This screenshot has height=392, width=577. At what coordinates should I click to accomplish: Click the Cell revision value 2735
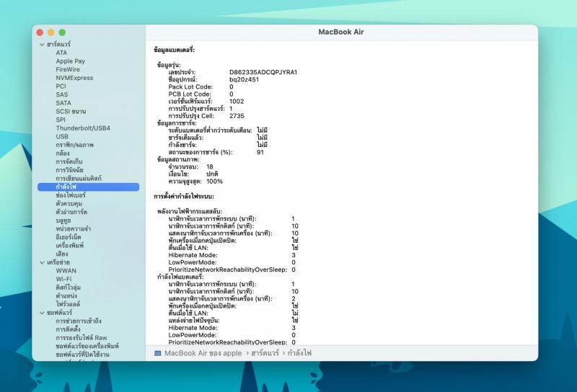[x=237, y=116]
